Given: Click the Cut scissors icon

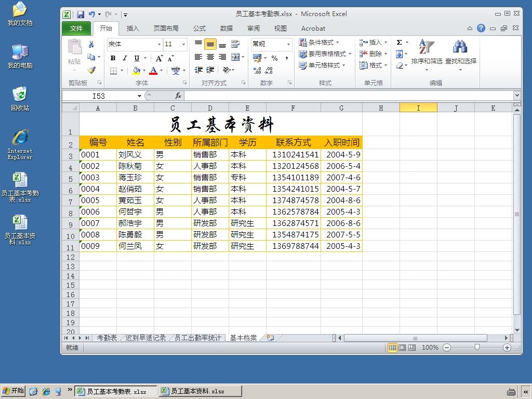Looking at the screenshot, I should click(x=91, y=44).
